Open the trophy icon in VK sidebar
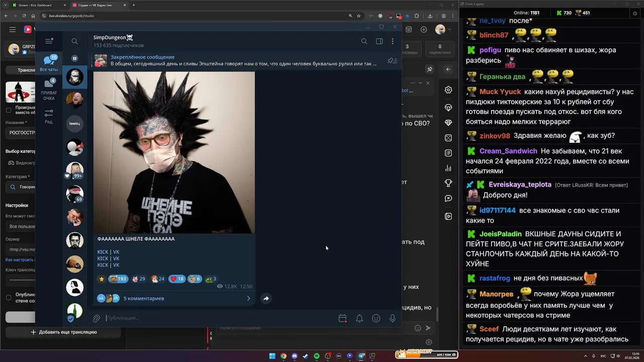The width and height of the screenshot is (644, 362). pyautogui.click(x=448, y=183)
